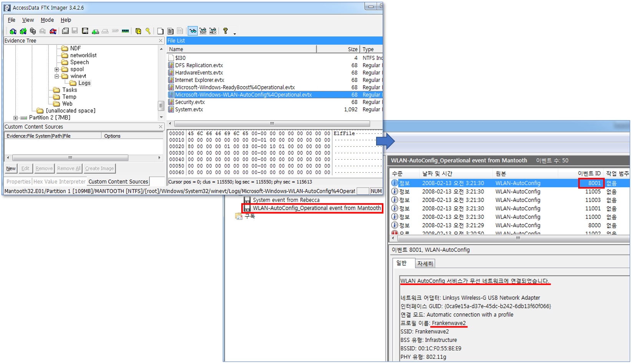
Task: Expand the spool folder node
Action: 57,69
